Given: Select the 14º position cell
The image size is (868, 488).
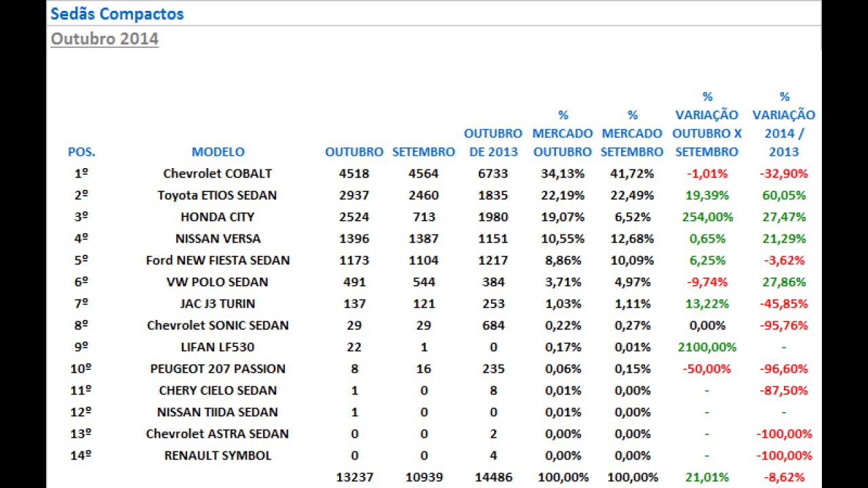Looking at the screenshot, I should click(x=81, y=455).
